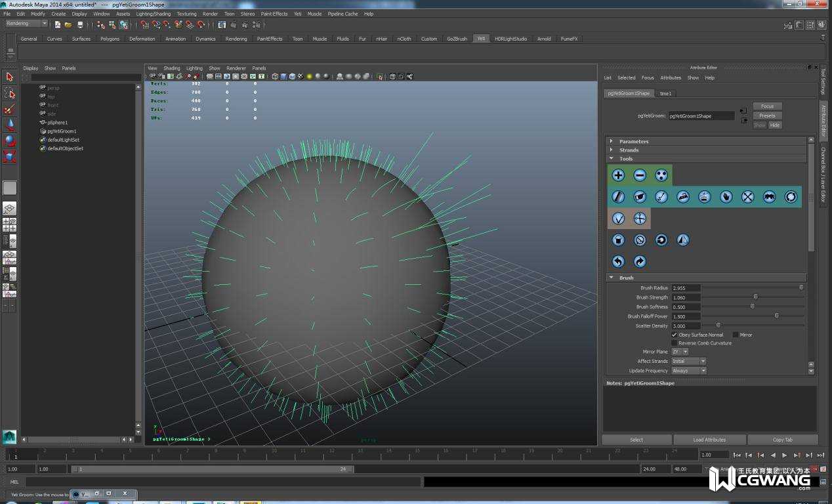Screen dimensions: 832x504
Task: Disable Obey Surface Normal checkbox
Action: pyautogui.click(x=675, y=335)
